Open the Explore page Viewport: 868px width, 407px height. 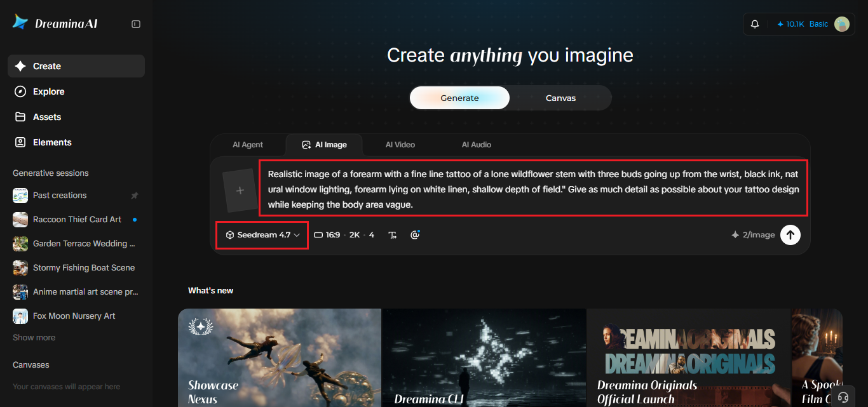76,91
